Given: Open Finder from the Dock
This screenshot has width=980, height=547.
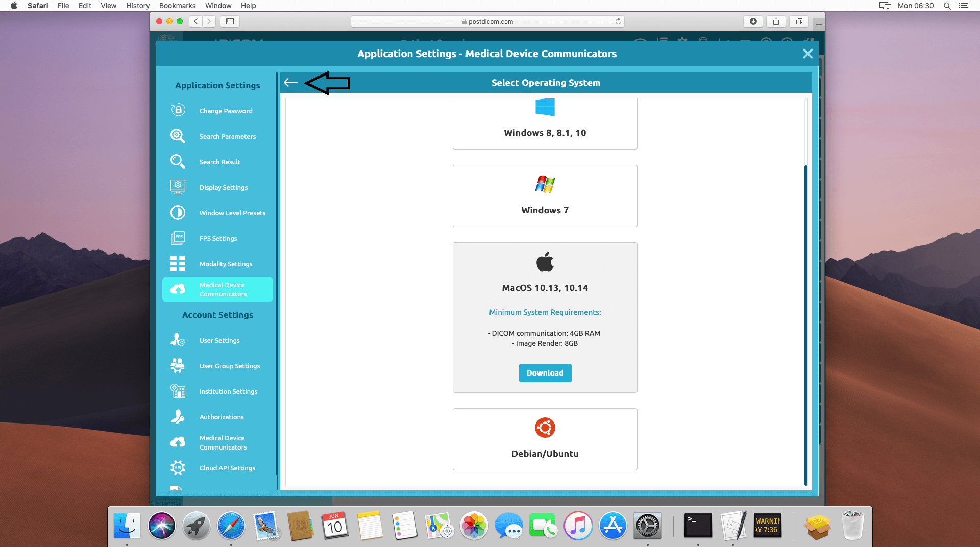Looking at the screenshot, I should click(x=127, y=526).
